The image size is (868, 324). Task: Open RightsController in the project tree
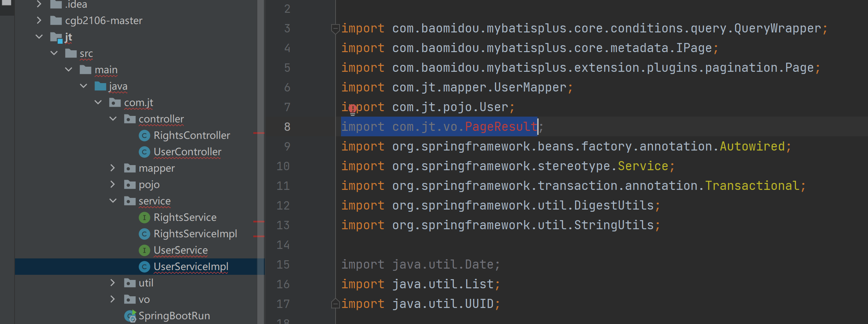[x=192, y=136]
